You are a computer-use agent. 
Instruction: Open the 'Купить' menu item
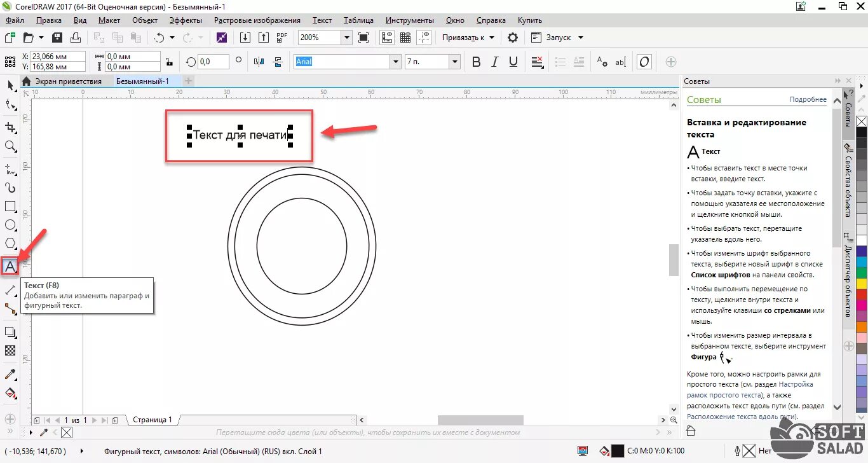pos(530,20)
